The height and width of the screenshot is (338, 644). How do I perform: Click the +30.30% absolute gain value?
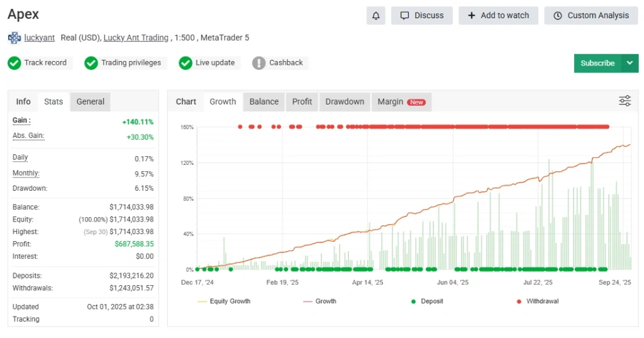140,137
